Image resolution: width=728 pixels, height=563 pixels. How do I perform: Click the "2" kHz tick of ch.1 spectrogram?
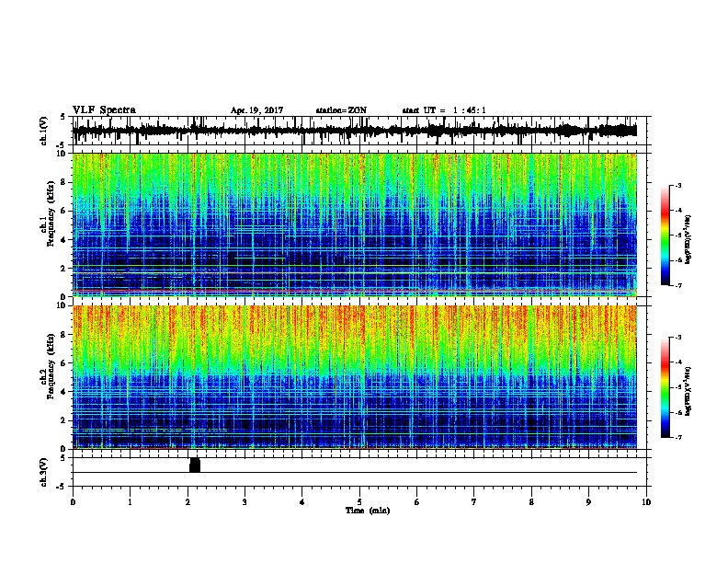pyautogui.click(x=64, y=269)
